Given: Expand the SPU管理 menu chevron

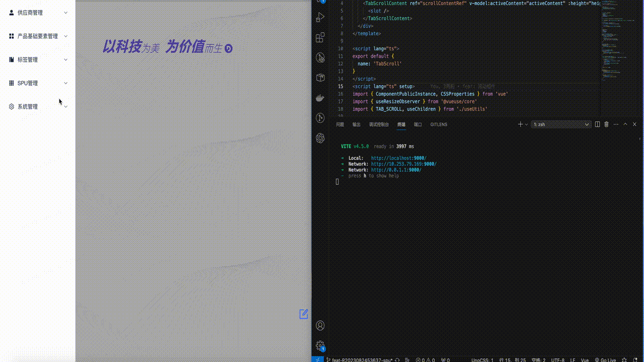Looking at the screenshot, I should point(65,83).
